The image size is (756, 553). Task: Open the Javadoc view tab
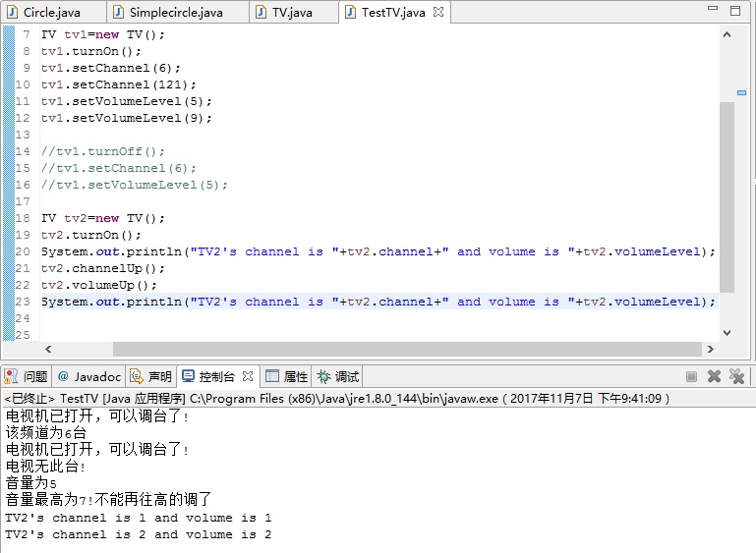tap(89, 376)
